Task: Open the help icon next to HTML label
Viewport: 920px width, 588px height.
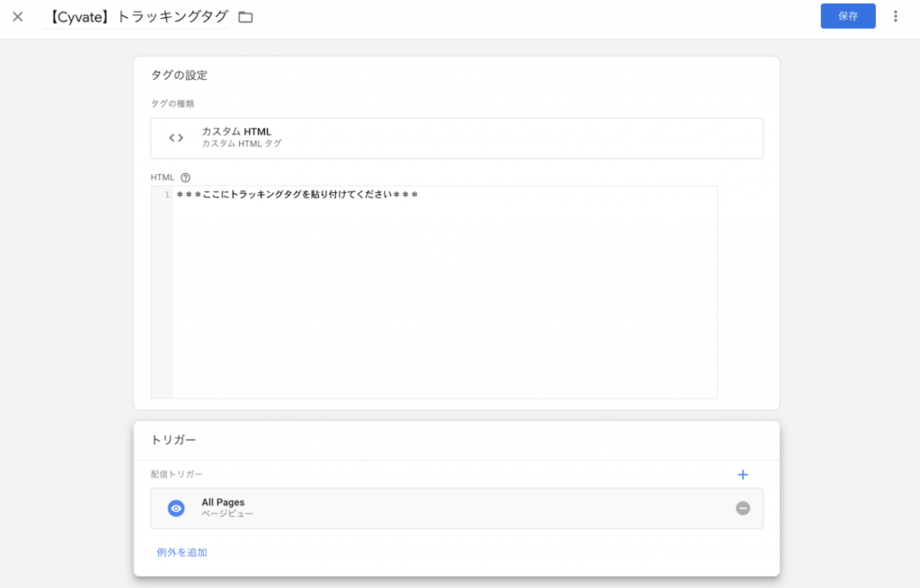Action: pyautogui.click(x=185, y=178)
